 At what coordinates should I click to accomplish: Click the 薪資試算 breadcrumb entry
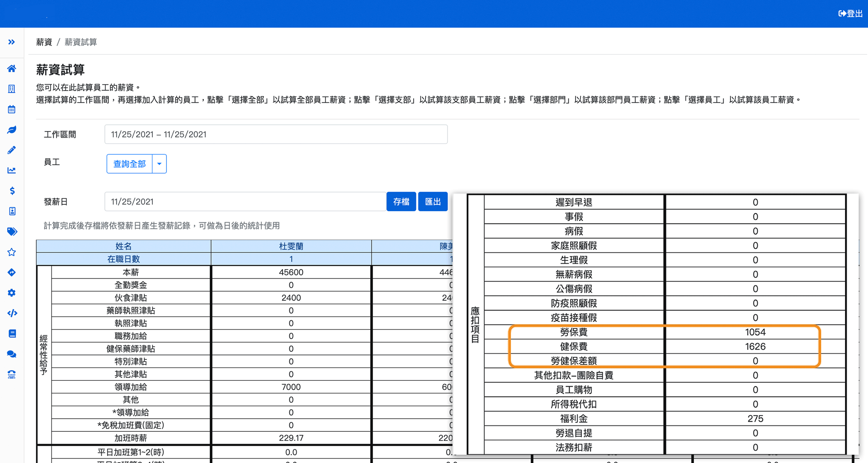pos(81,42)
